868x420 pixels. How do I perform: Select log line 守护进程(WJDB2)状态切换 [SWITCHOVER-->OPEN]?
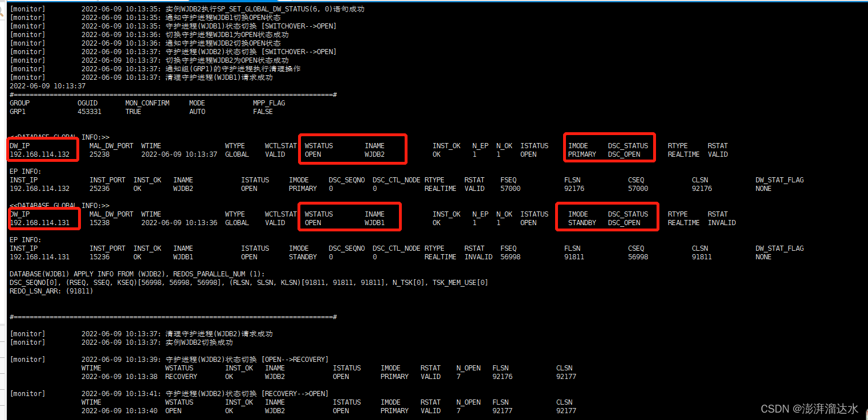pos(251,52)
